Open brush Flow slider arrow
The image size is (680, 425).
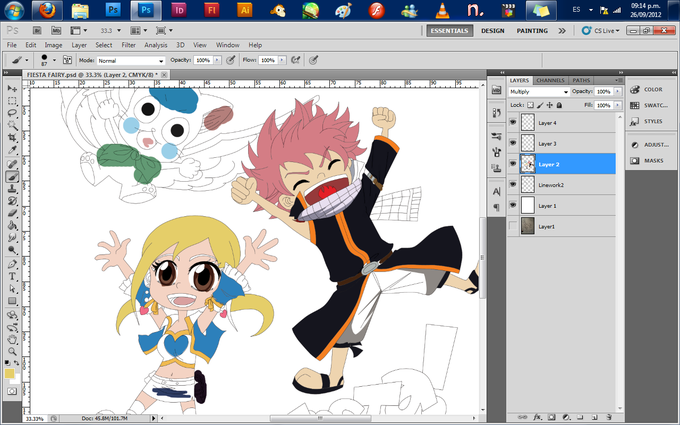tap(282, 60)
